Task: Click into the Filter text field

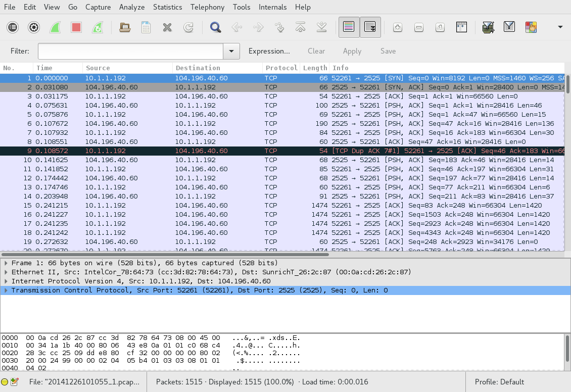Action: coord(130,52)
